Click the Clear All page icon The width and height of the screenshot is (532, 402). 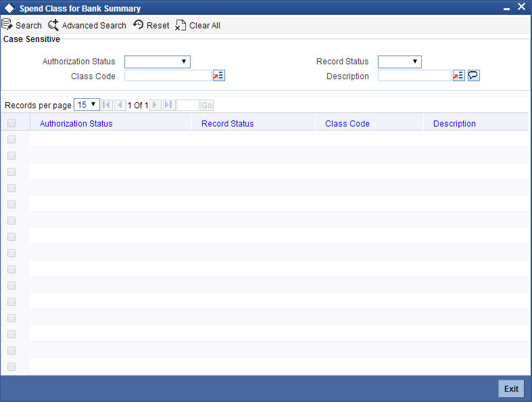click(x=180, y=25)
